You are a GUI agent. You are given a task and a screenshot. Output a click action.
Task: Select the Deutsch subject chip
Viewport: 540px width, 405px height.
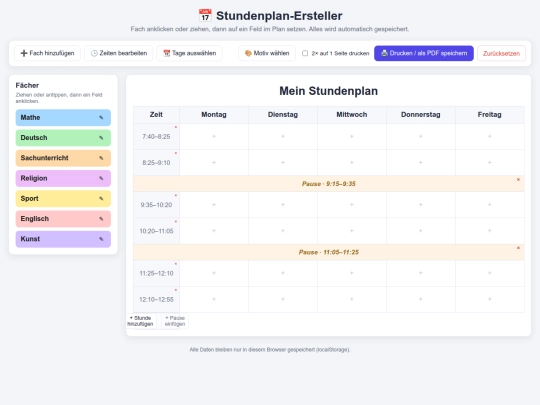click(x=63, y=138)
